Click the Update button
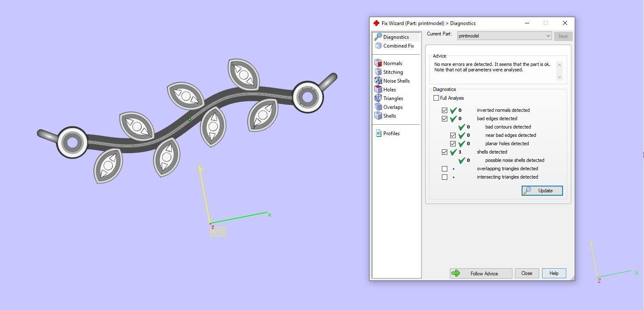Image resolution: width=644 pixels, height=310 pixels. pos(542,191)
